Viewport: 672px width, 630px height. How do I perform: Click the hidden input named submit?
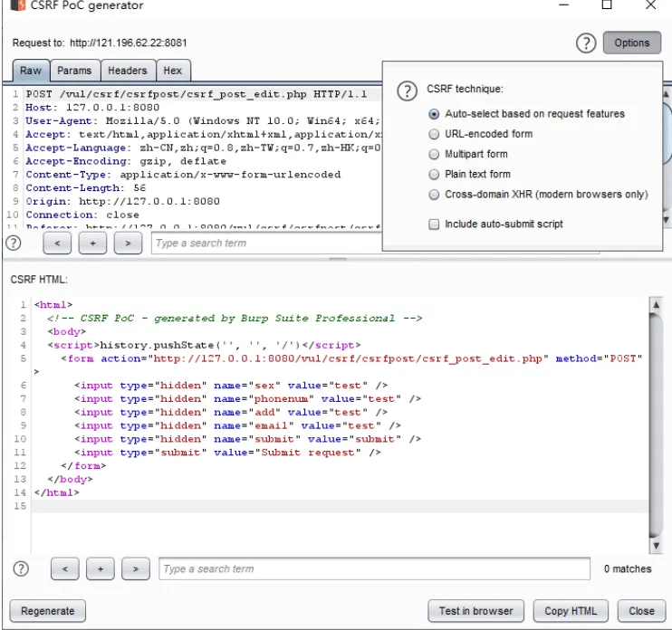[248, 439]
